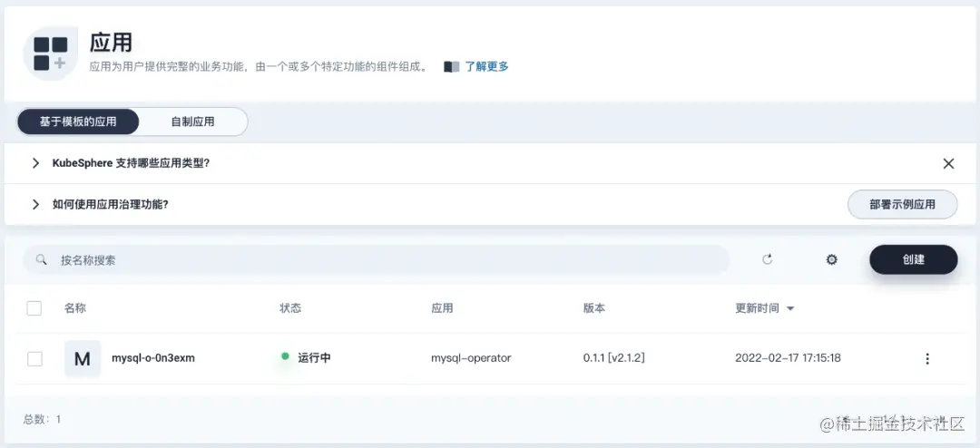
Task: Toggle the select-all header checkbox
Action: point(34,308)
